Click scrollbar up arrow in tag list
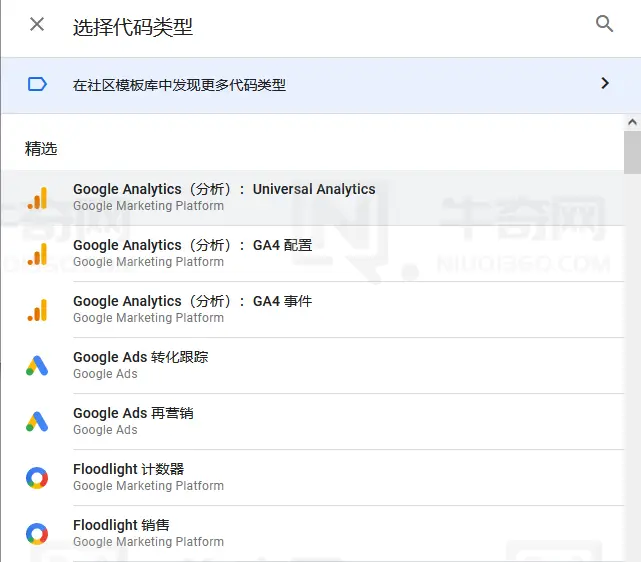Screen dimensions: 641x562 point(632,122)
